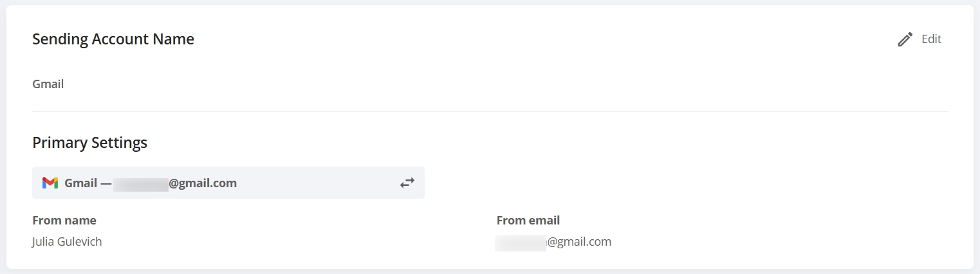Click the blurred username in account selector
This screenshot has height=274, width=980.
point(141,183)
